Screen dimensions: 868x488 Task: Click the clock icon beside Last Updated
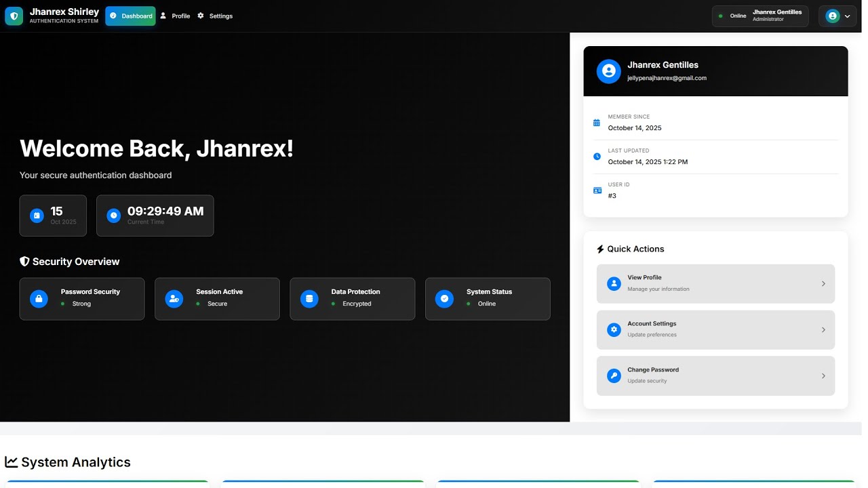point(597,157)
